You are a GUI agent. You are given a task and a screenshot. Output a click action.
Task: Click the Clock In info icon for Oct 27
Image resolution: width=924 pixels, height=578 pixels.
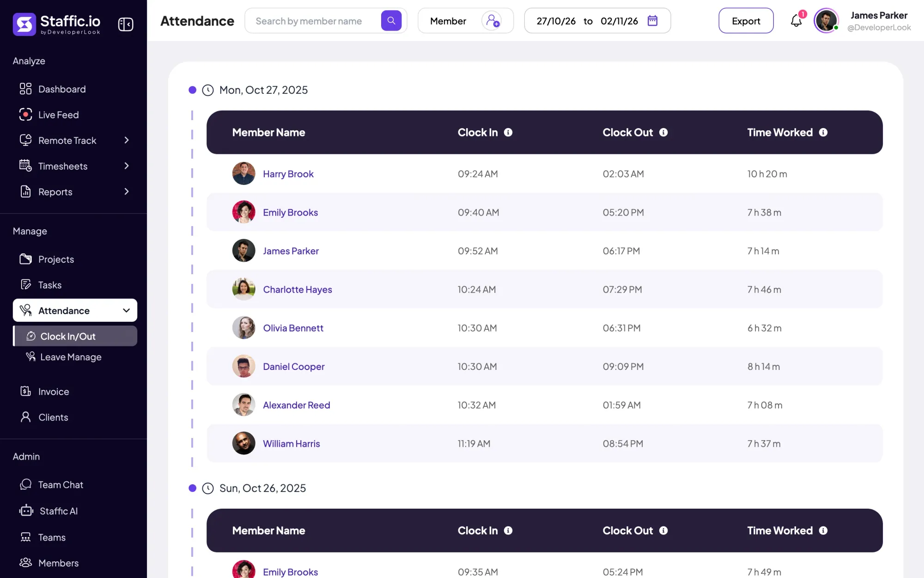508,132
